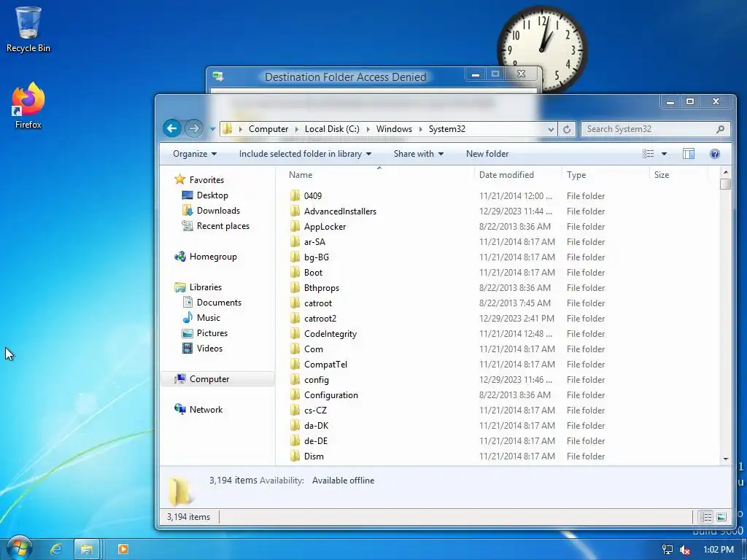Select the 0409 folder
747x560 pixels.
306,195
